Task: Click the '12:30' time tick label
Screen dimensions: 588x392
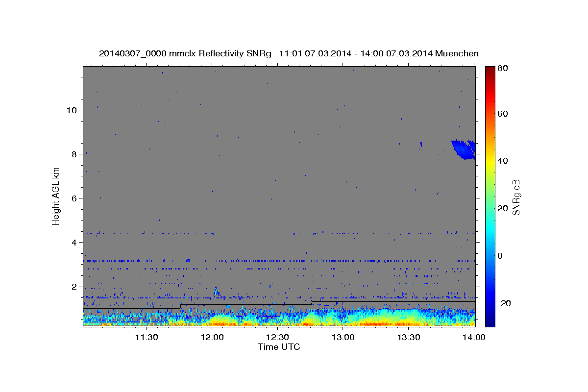Action: click(278, 337)
